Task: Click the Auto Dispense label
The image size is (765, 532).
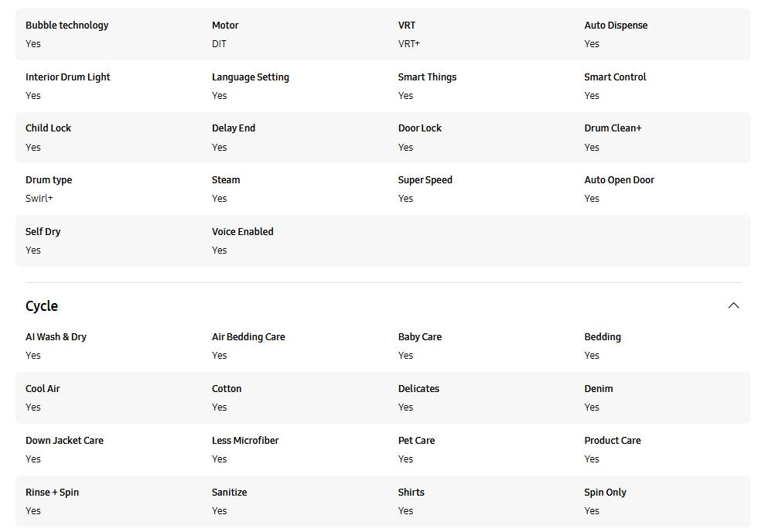Action: [616, 26]
